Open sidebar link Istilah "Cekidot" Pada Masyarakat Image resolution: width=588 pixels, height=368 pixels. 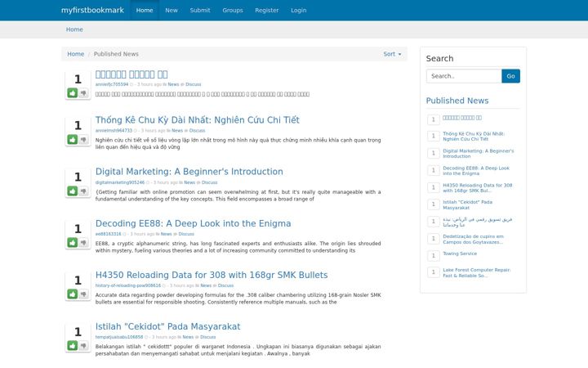(467, 204)
